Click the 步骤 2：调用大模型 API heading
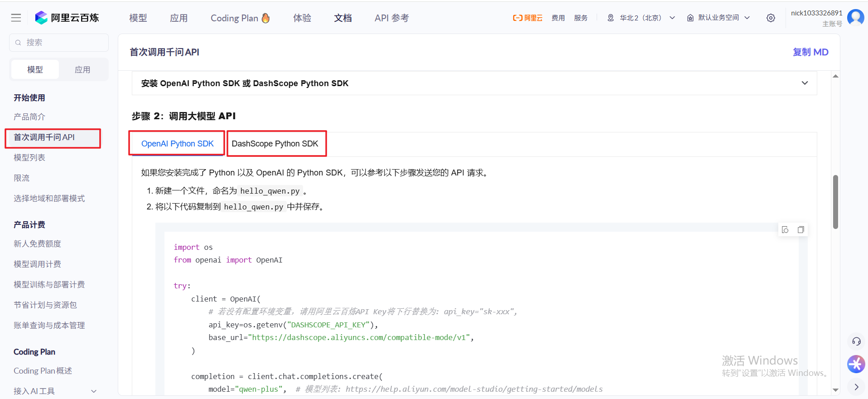This screenshot has height=399, width=868. [x=183, y=116]
